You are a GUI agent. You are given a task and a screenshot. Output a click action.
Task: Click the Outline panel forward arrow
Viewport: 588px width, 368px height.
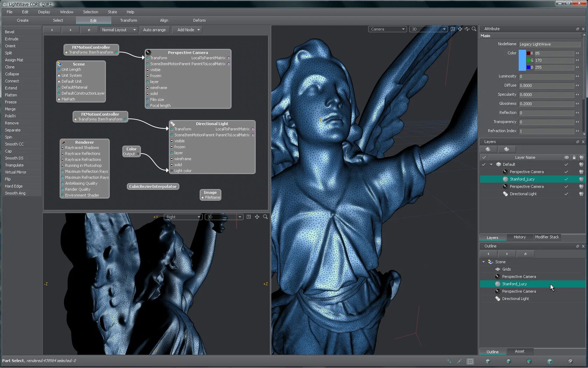pyautogui.click(x=507, y=254)
